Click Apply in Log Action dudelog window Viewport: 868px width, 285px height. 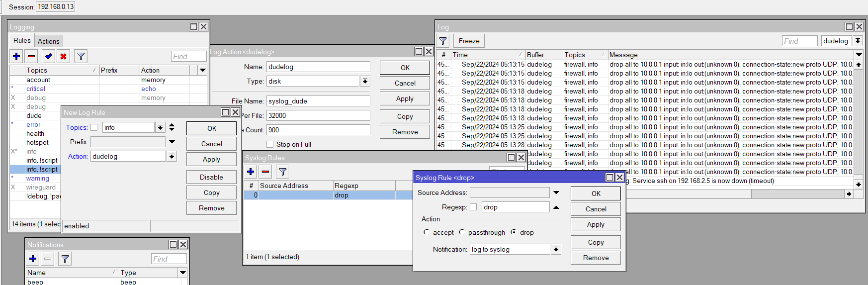(x=405, y=98)
